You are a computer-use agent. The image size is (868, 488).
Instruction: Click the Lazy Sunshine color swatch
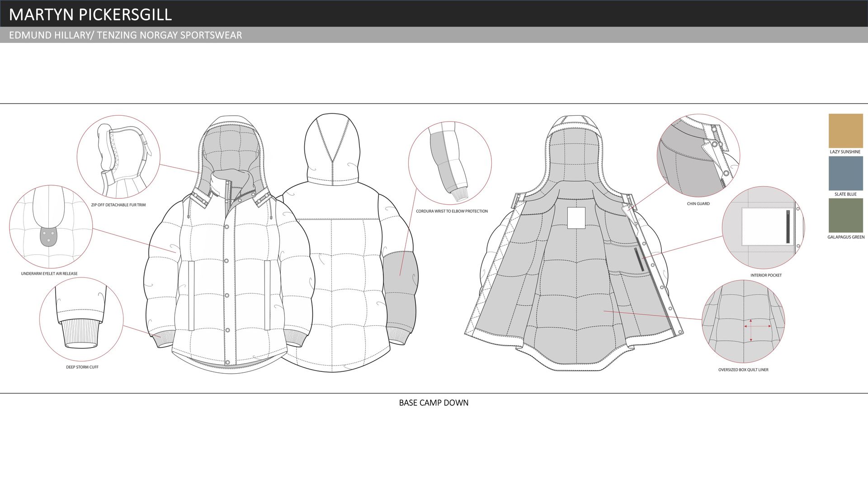845,131
